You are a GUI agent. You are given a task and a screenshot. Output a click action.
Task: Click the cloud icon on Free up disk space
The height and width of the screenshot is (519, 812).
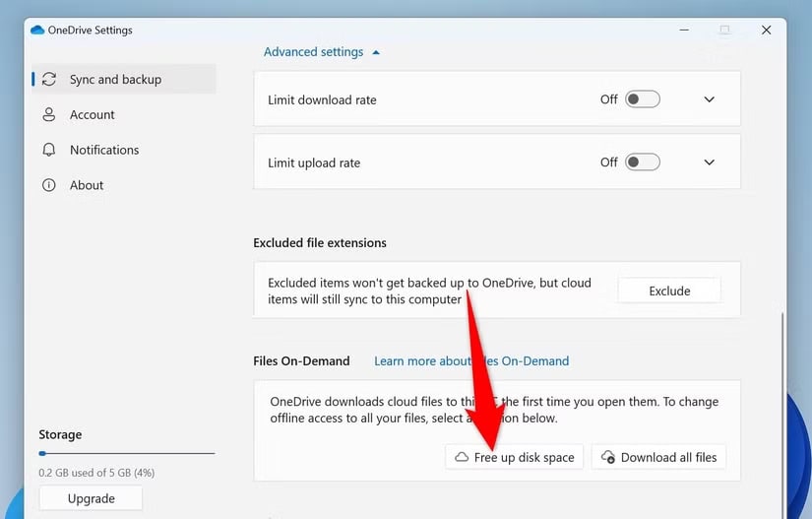coord(462,457)
